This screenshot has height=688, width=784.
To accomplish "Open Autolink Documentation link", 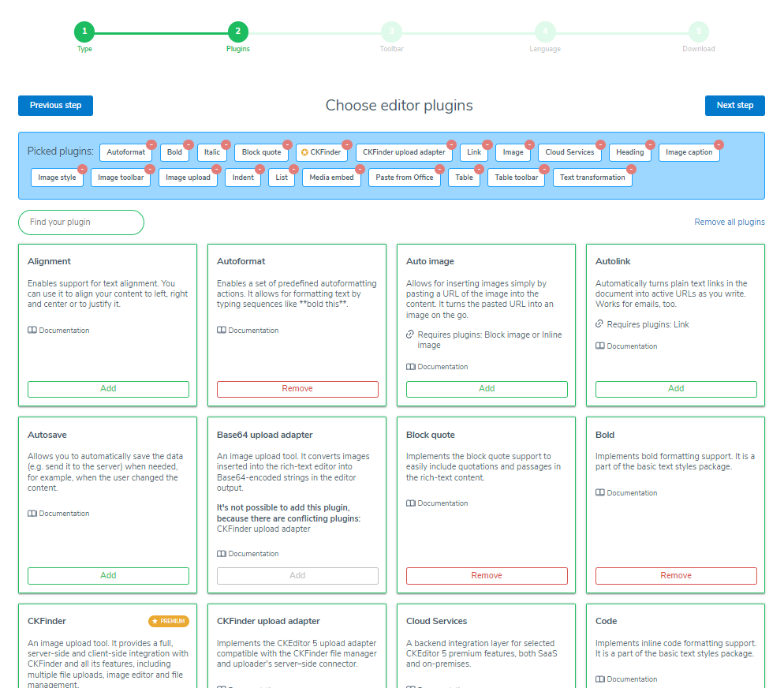I will (x=626, y=346).
